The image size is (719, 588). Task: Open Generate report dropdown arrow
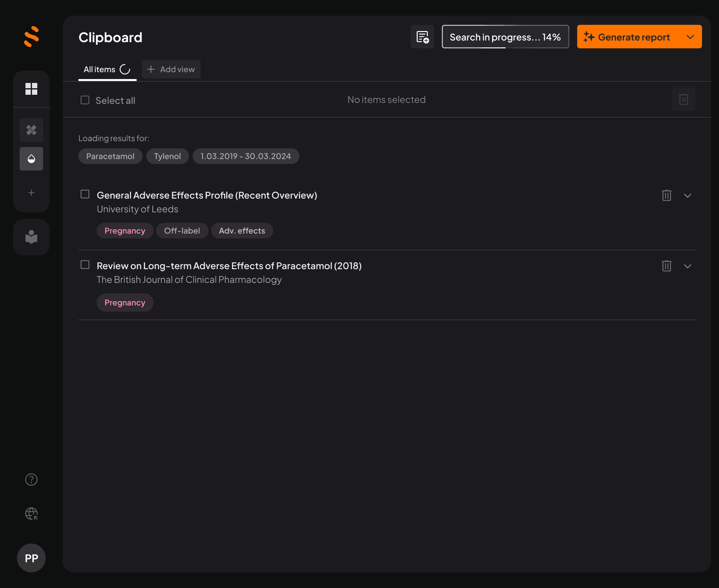(x=690, y=37)
